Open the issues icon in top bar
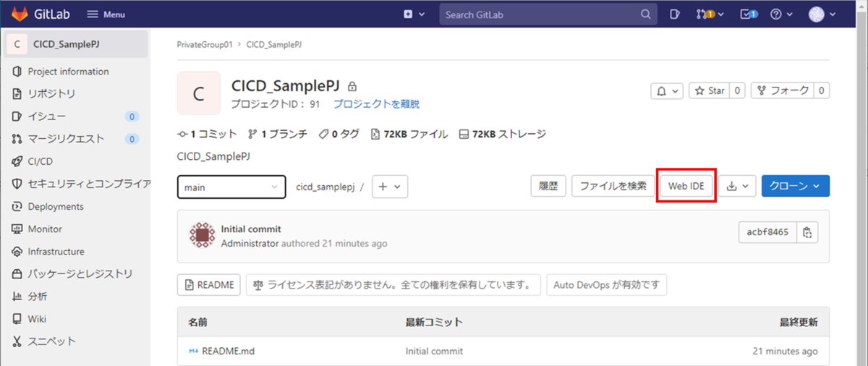Screen dimensions: 868x366 click(674, 14)
